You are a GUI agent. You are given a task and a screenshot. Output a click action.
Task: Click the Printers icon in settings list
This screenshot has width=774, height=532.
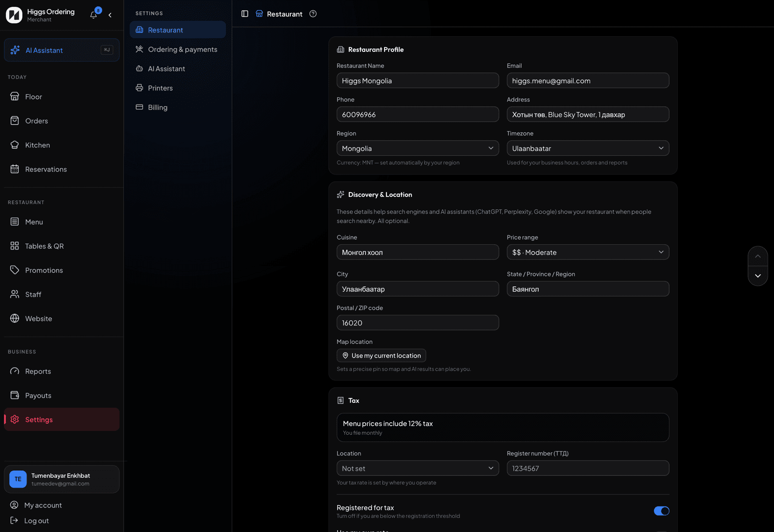tap(139, 88)
